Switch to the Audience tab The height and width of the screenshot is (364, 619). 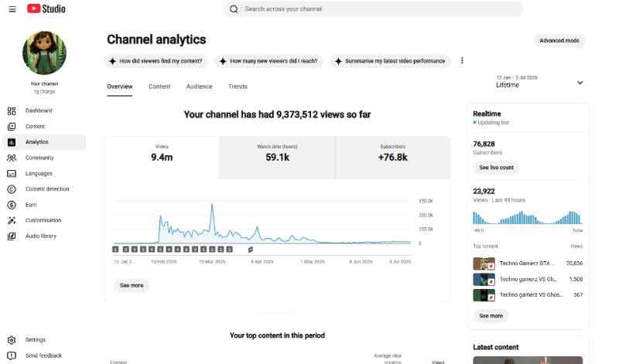pos(200,87)
